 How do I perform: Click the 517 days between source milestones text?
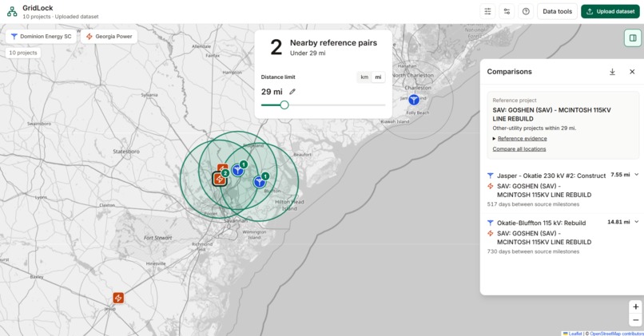tap(533, 204)
